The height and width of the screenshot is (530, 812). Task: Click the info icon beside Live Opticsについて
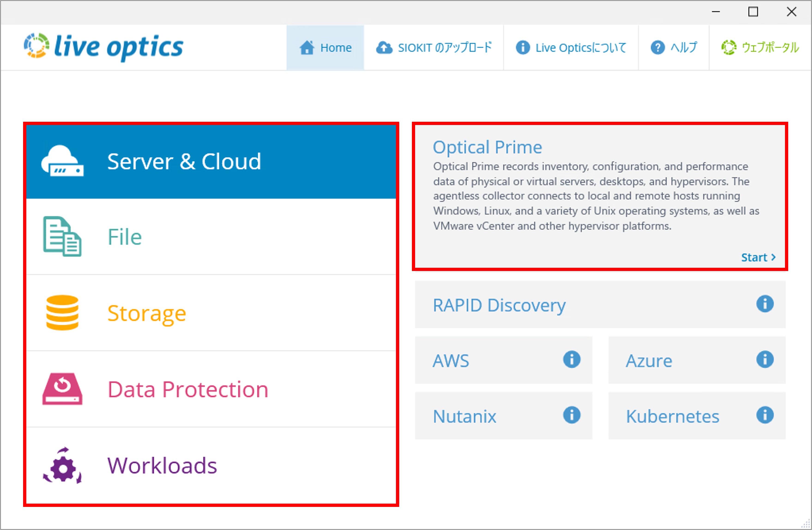click(x=523, y=47)
